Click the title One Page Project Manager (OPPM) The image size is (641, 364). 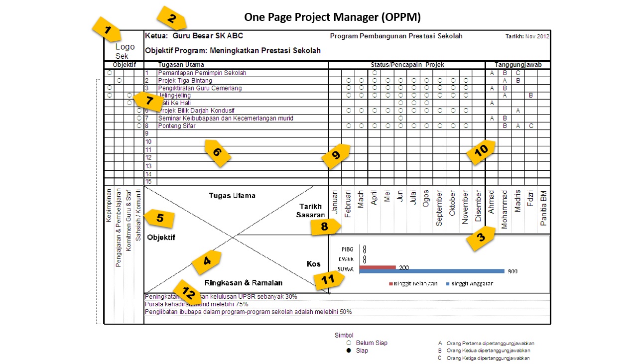(x=332, y=17)
